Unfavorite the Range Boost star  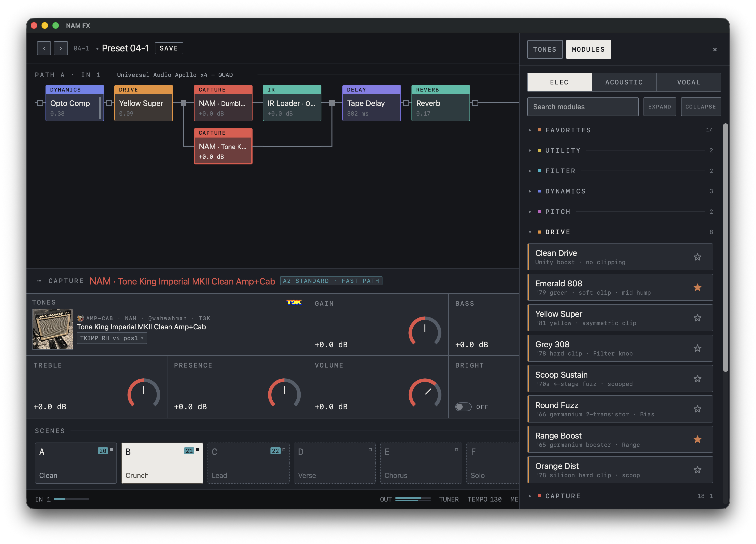697,439
